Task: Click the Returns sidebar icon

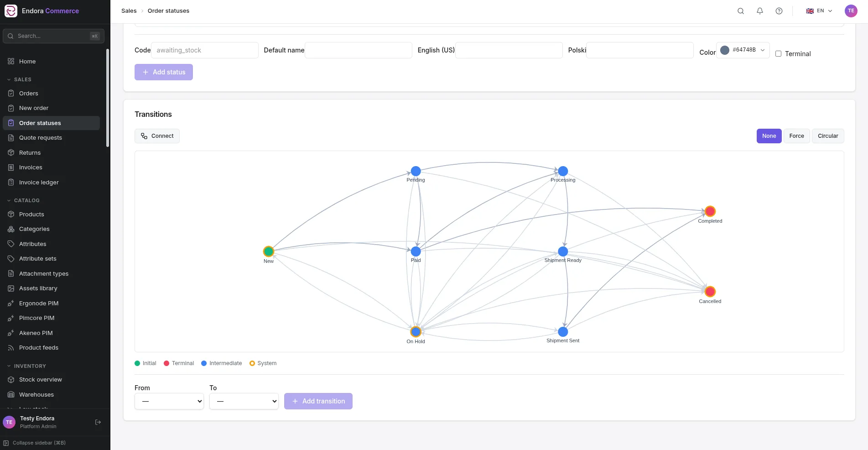Action: point(11,152)
